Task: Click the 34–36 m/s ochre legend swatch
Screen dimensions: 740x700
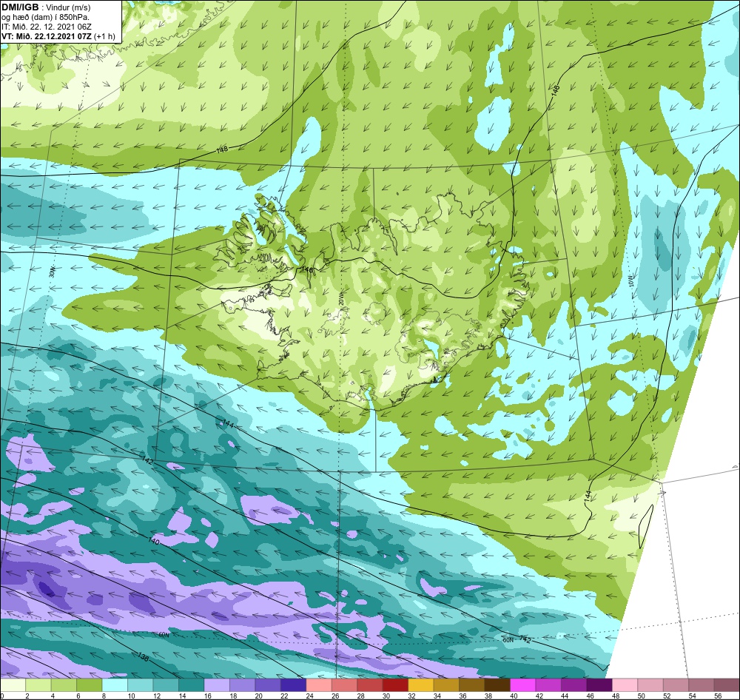Action: [x=446, y=685]
